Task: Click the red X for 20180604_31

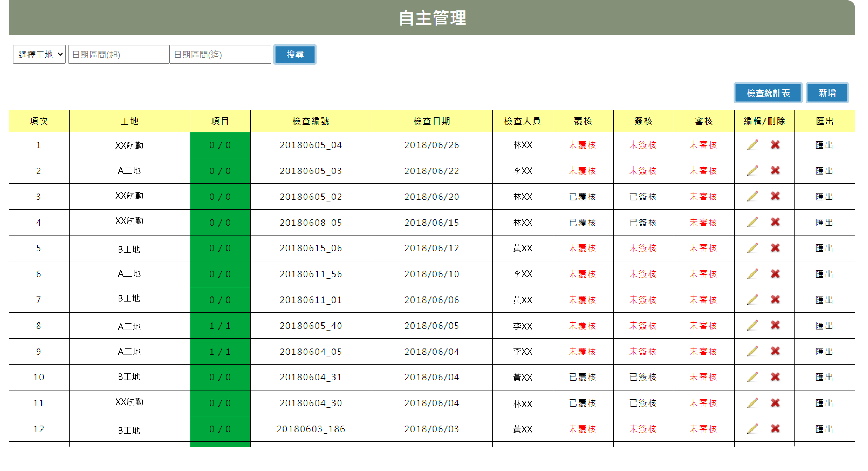Action: click(775, 377)
